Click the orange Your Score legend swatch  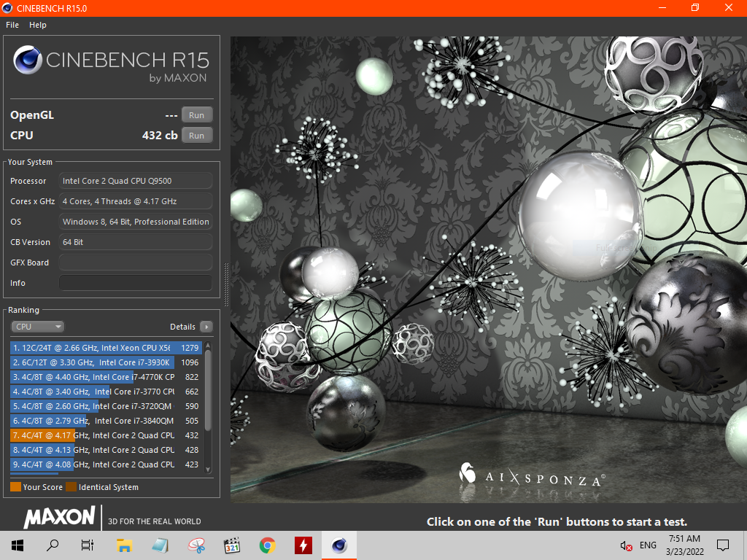[16, 486]
